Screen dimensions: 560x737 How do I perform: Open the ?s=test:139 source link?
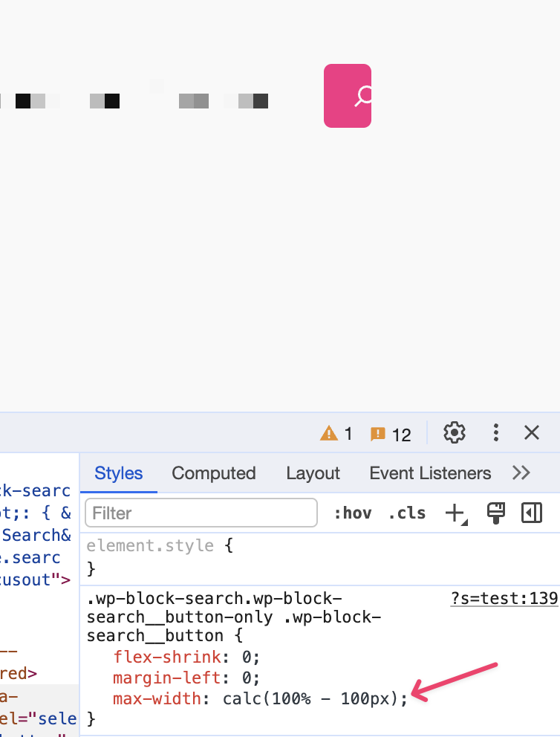click(504, 598)
